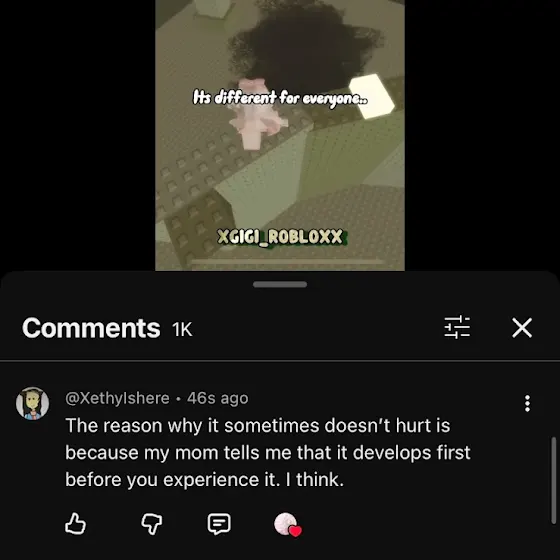Click the Comments heading
560x560 pixels.
click(91, 328)
